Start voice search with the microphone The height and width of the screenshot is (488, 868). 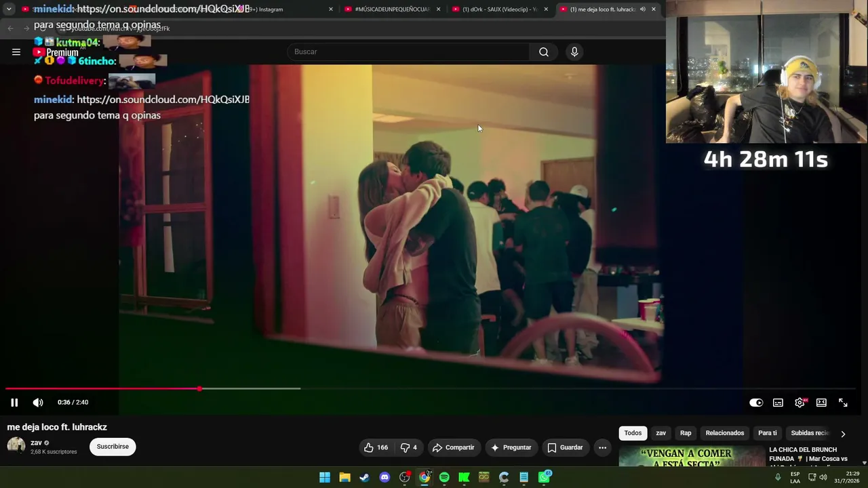coord(574,52)
